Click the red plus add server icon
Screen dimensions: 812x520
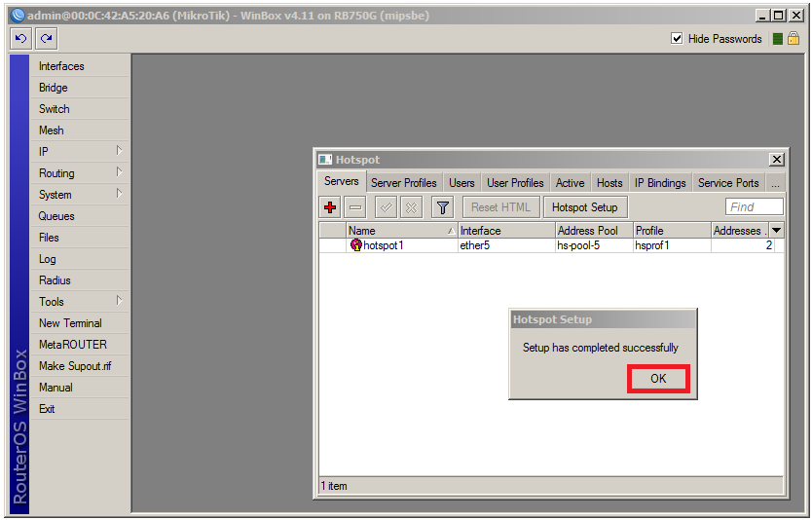tap(330, 207)
